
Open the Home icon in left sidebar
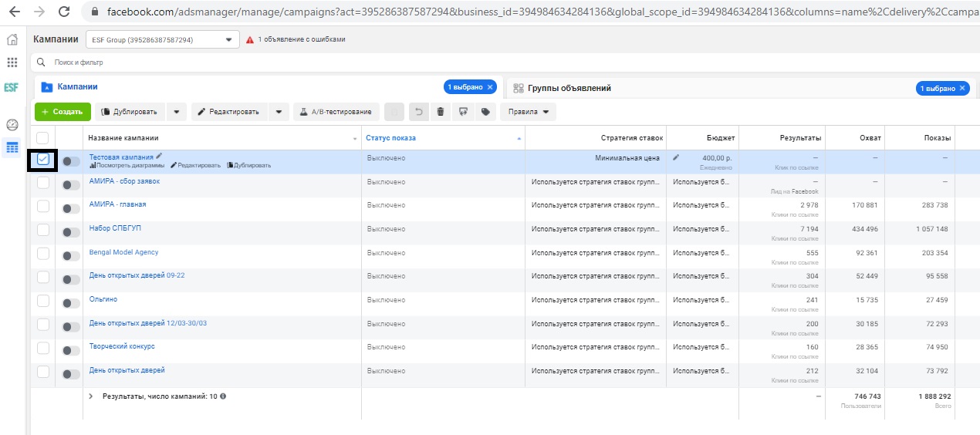point(12,39)
